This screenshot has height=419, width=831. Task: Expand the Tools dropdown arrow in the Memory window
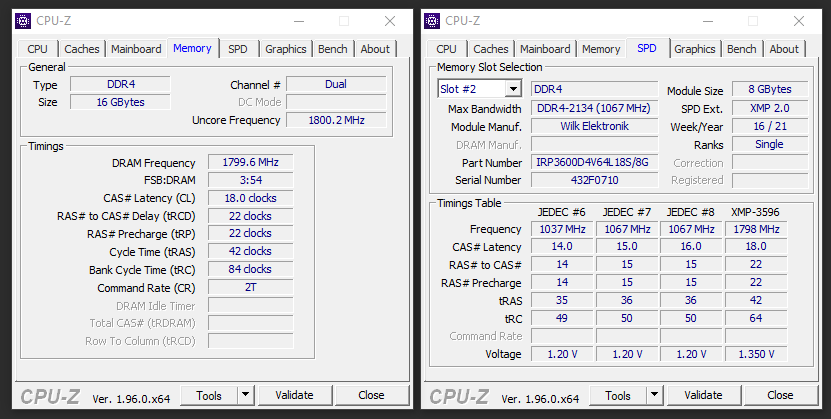pyautogui.click(x=246, y=395)
